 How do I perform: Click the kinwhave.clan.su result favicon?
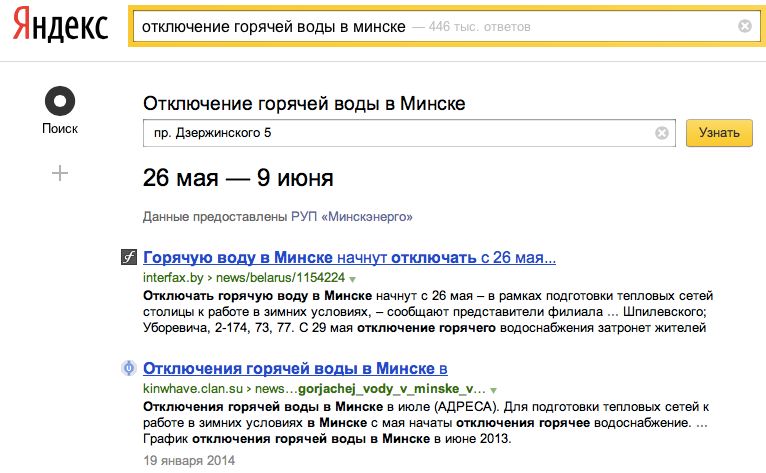coord(128,368)
